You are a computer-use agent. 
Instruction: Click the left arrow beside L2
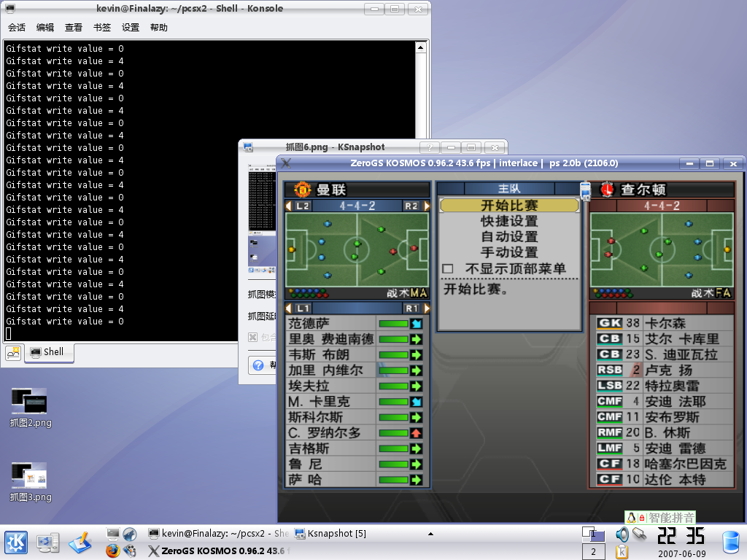[x=288, y=206]
